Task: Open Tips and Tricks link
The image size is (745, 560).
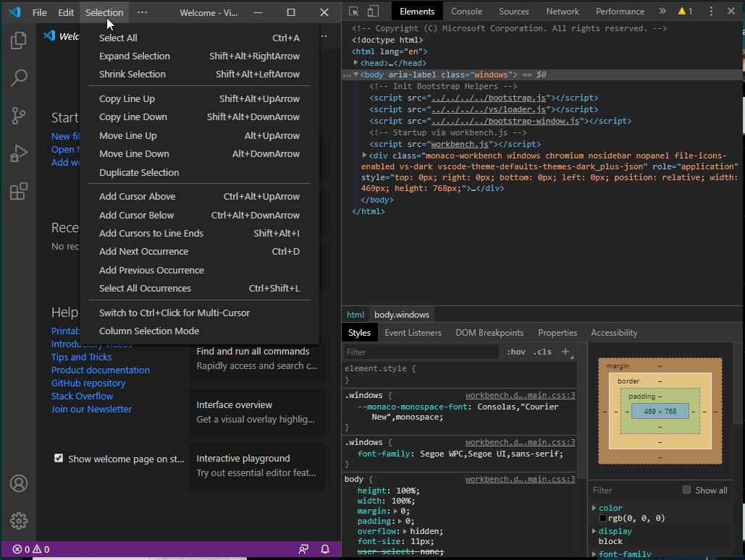Action: 81,357
